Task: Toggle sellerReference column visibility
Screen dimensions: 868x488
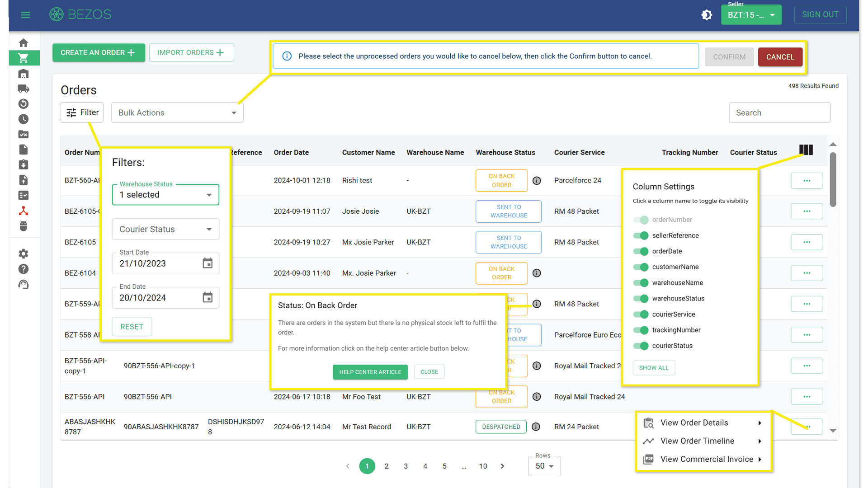Action: (x=641, y=235)
